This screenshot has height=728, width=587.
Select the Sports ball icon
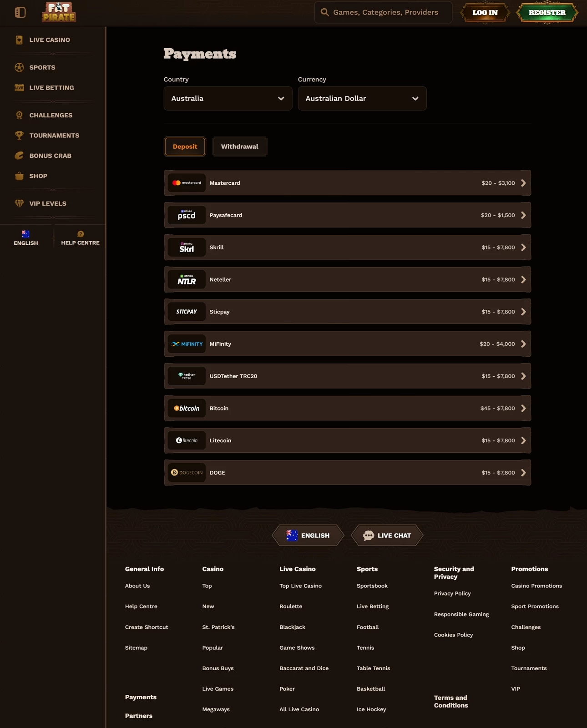tap(19, 67)
